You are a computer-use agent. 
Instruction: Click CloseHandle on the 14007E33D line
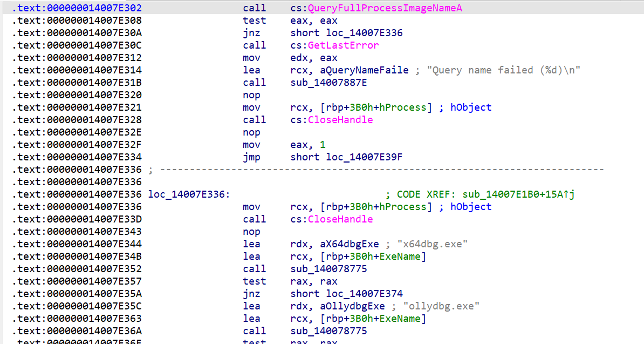click(x=340, y=219)
